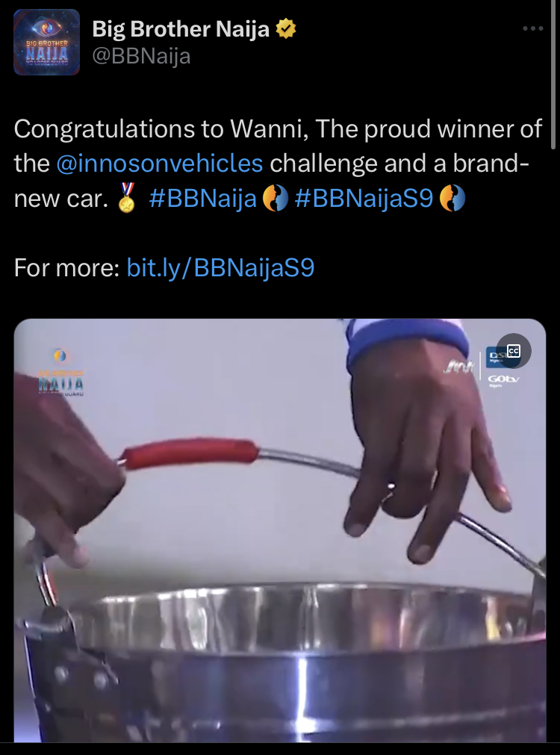
Task: Click the eye emoji after #BBNaijaS9
Action: pyautogui.click(x=452, y=199)
